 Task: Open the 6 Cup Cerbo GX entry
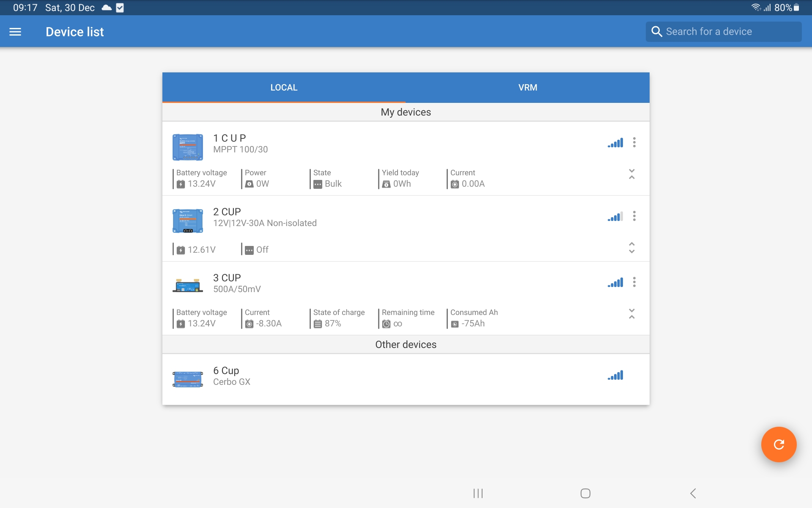pyautogui.click(x=232, y=376)
